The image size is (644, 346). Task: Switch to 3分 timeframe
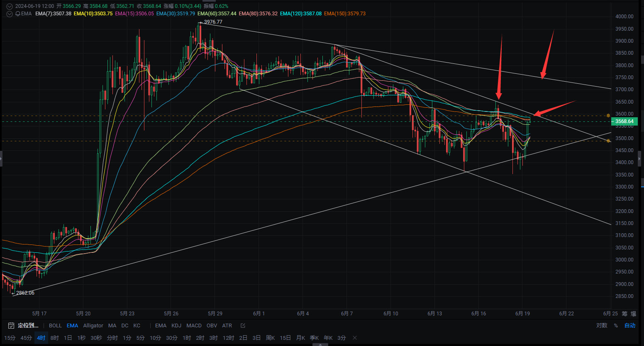pos(342,338)
